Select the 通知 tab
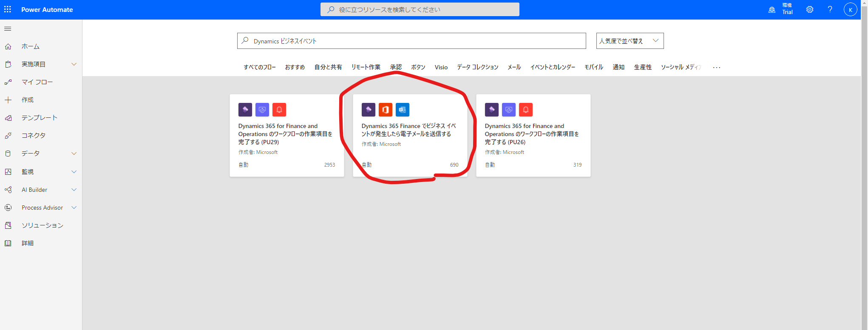This screenshot has width=868, height=330. (618, 67)
